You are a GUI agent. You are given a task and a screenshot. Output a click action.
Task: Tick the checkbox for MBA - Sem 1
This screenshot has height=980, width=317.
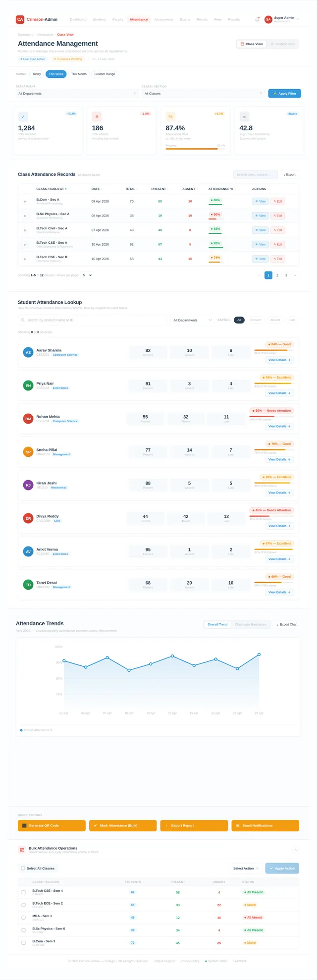click(x=23, y=918)
